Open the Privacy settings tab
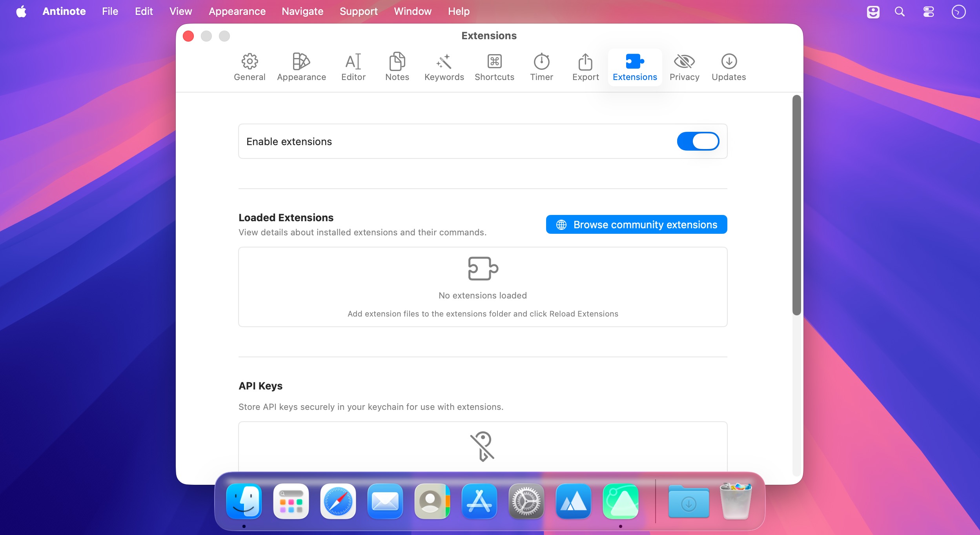980x535 pixels. click(x=684, y=67)
